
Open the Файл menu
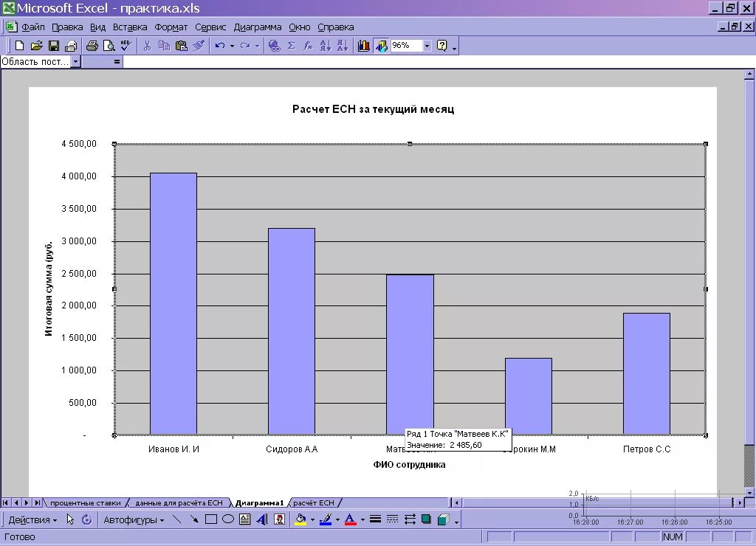(32, 27)
